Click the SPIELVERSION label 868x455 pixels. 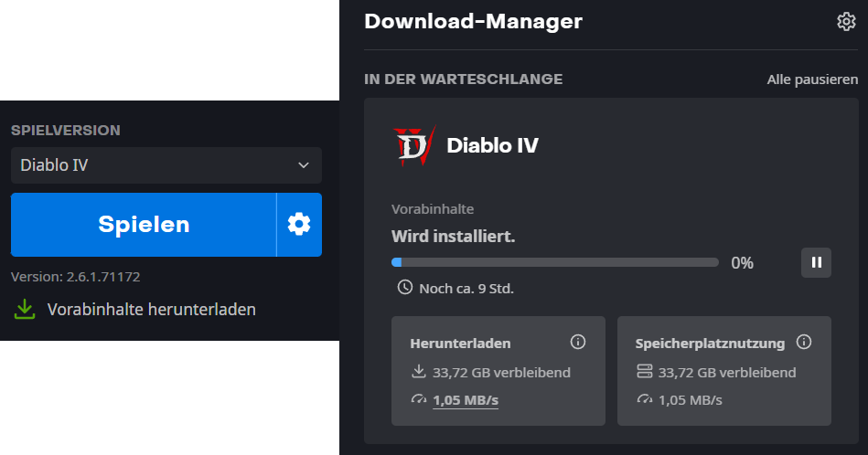(65, 131)
